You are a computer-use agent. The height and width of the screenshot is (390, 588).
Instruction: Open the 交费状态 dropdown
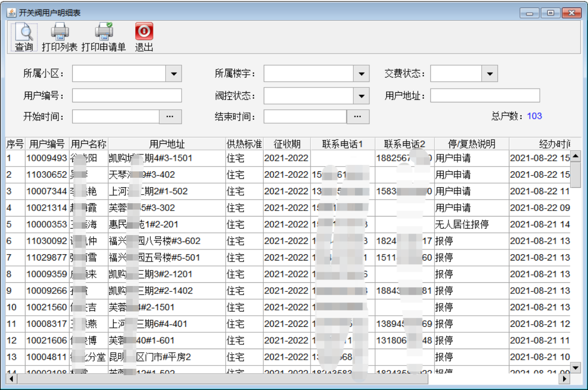489,74
